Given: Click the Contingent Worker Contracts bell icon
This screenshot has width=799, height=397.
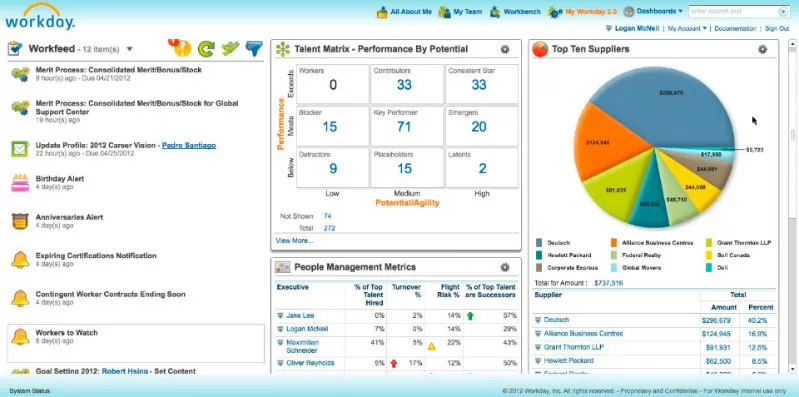Looking at the screenshot, I should point(20,298).
